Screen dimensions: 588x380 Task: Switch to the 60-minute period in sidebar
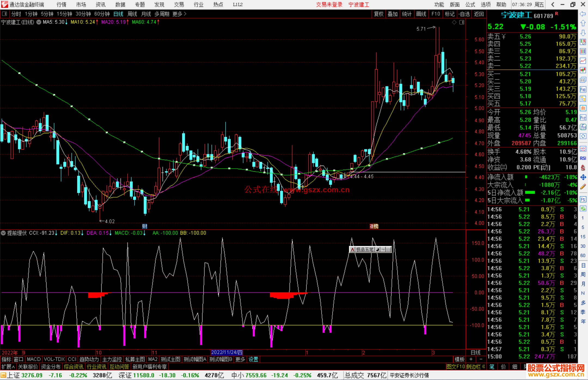583,256
